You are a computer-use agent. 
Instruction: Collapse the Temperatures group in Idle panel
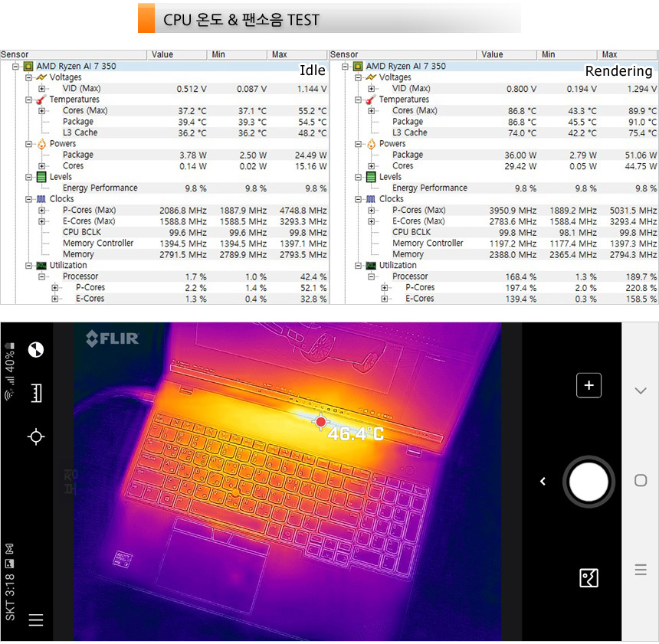coord(29,100)
